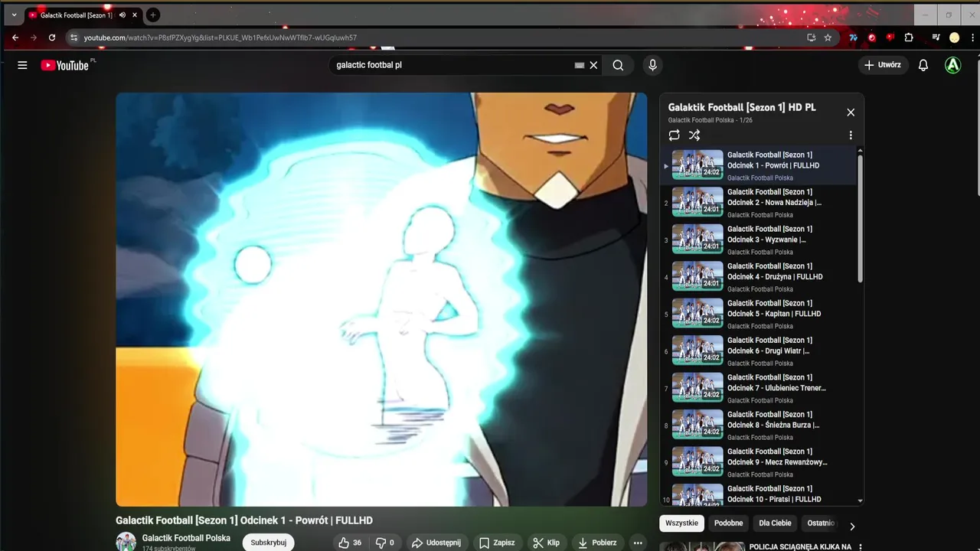Close the Galactik Football browser tab
The height and width of the screenshot is (551, 980).
(135, 15)
